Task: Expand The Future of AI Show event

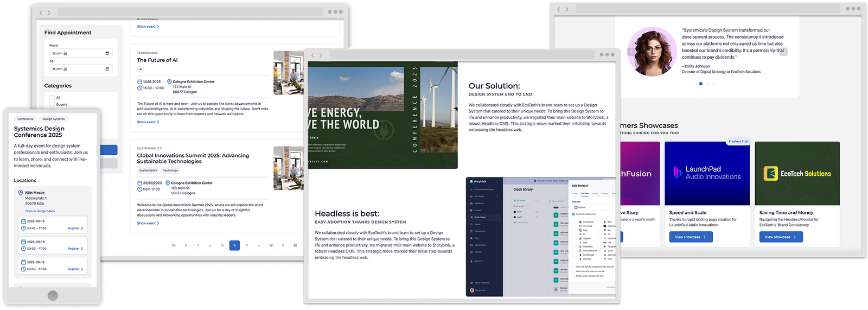Action: point(148,122)
